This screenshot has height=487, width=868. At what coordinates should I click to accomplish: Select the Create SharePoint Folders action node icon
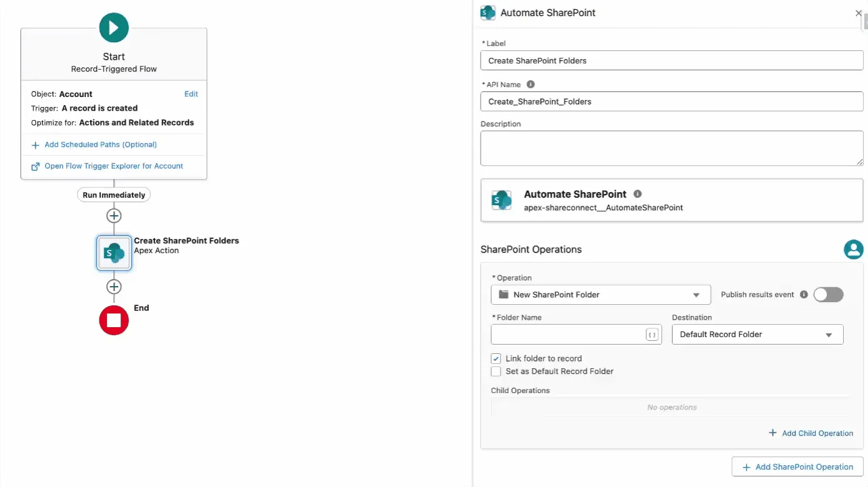pyautogui.click(x=114, y=252)
